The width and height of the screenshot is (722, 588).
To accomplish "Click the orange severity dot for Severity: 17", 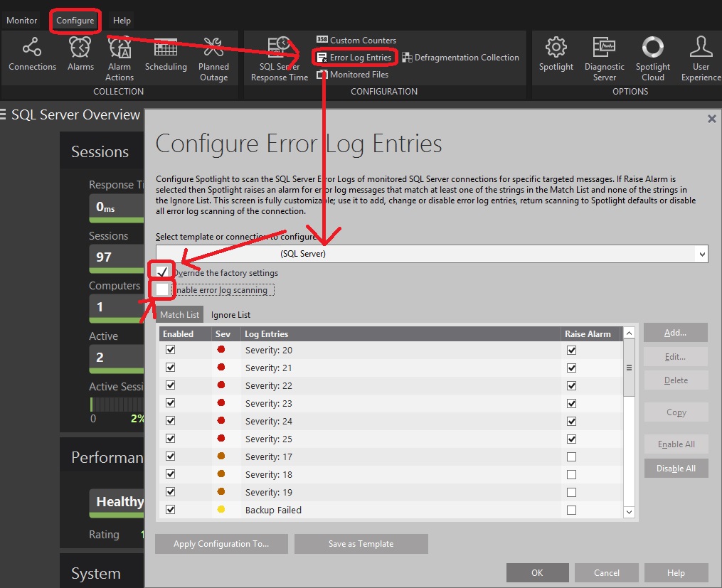I will tap(221, 456).
